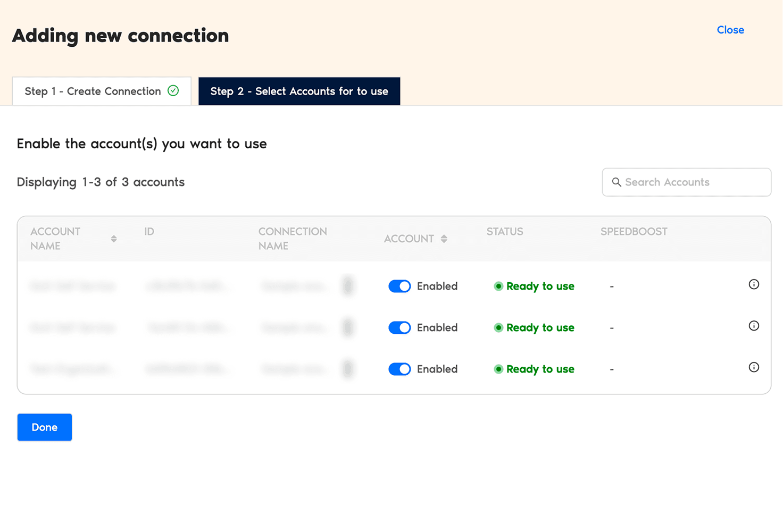783x532 pixels.
Task: Click the Done button
Action: [x=44, y=427]
